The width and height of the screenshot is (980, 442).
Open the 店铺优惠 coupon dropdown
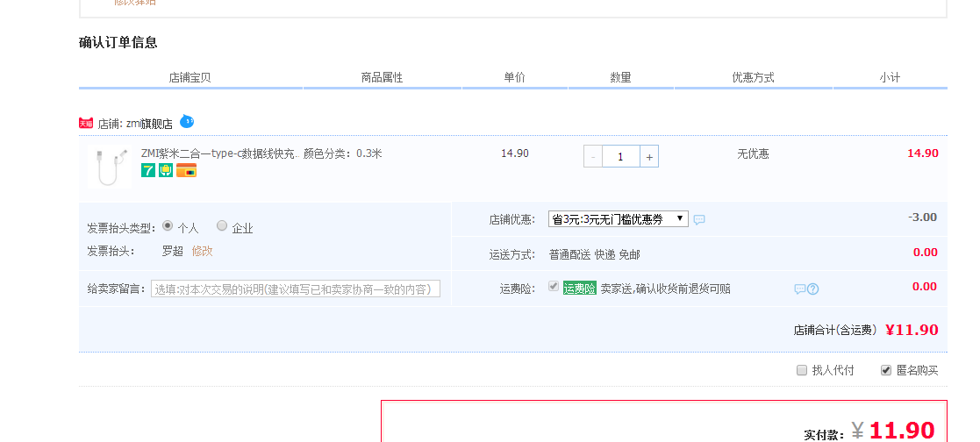[619, 219]
